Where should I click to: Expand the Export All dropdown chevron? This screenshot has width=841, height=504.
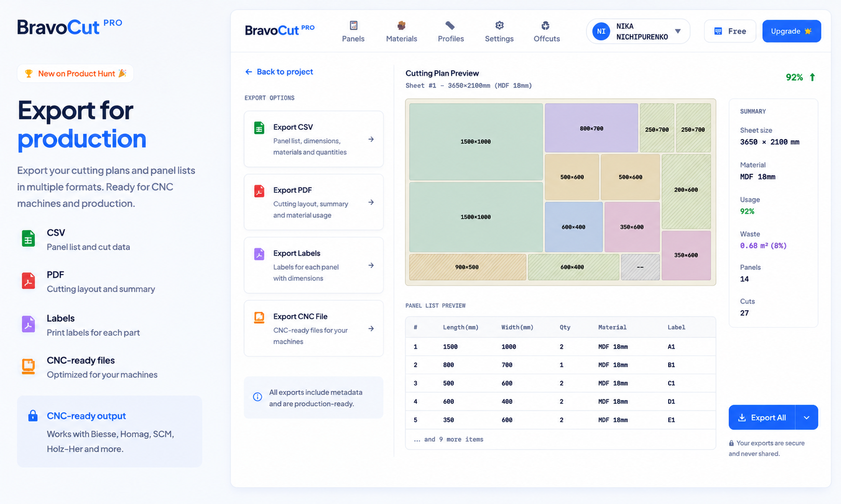807,417
